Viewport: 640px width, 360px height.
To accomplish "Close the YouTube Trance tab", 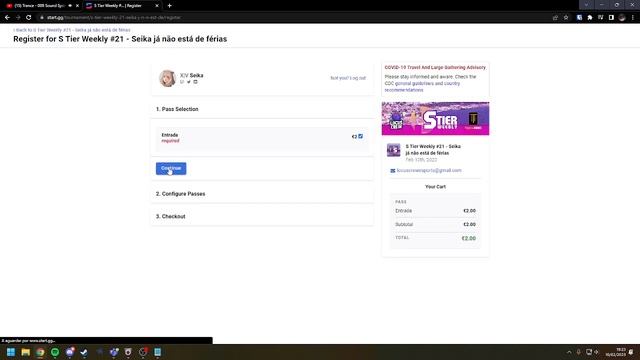I will click(x=77, y=6).
